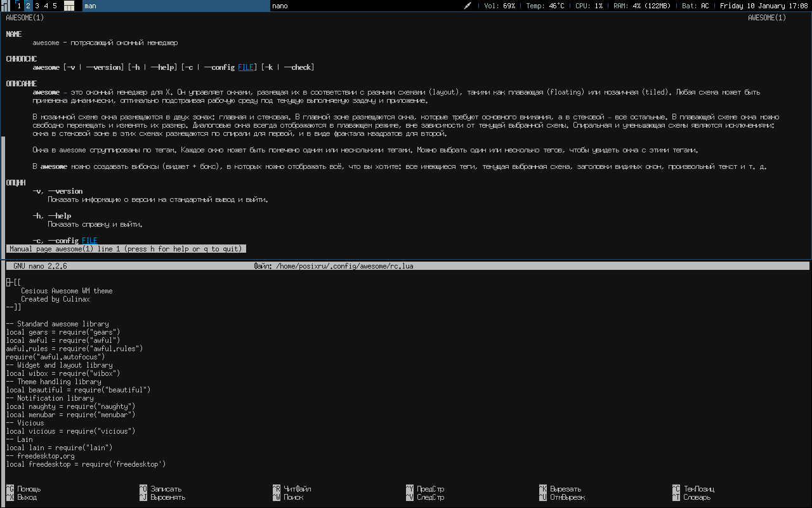Screen dimensions: 812x508
Task: Click the 'local gears = require' line
Action: [63, 332]
